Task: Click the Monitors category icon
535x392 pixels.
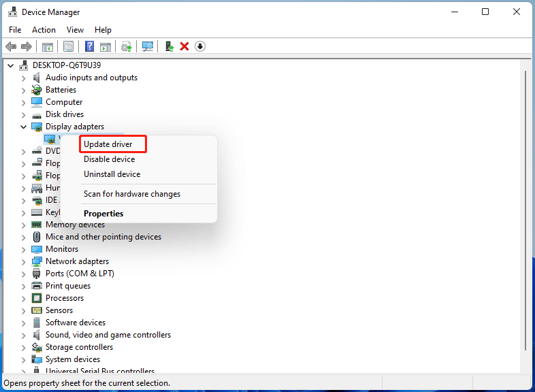Action: point(37,249)
